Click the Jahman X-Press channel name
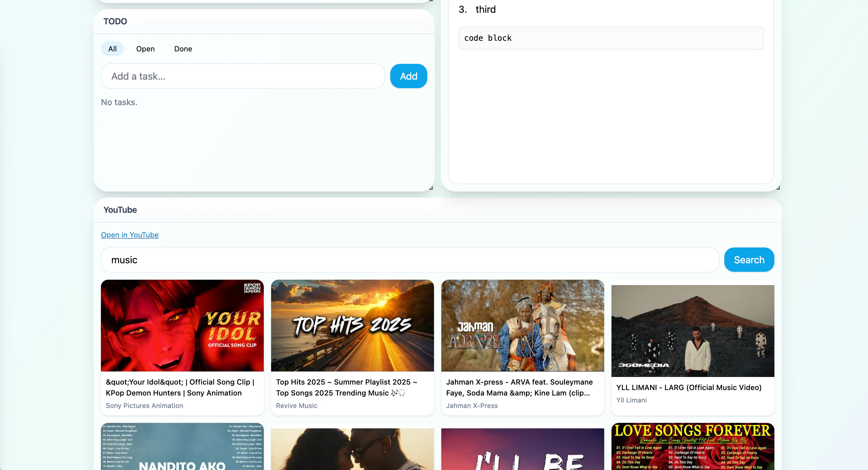The height and width of the screenshot is (470, 868). click(x=472, y=406)
